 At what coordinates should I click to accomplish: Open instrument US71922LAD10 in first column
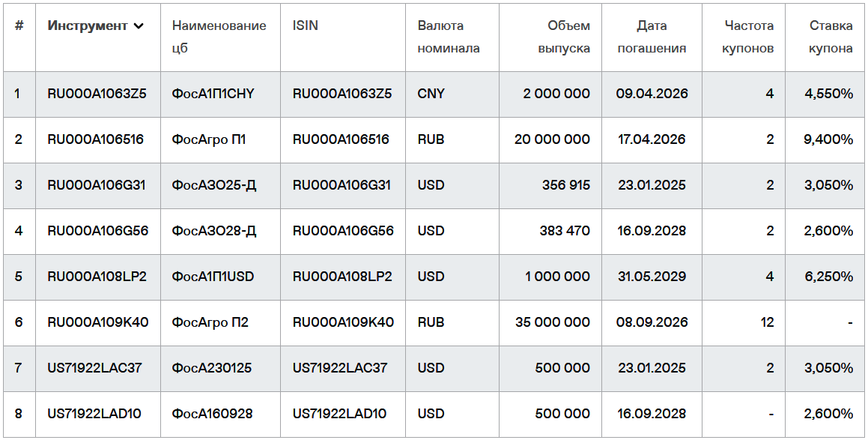click(x=94, y=414)
